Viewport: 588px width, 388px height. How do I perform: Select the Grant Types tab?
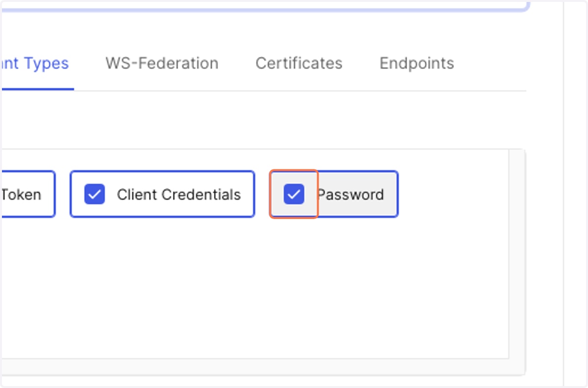pyautogui.click(x=34, y=63)
